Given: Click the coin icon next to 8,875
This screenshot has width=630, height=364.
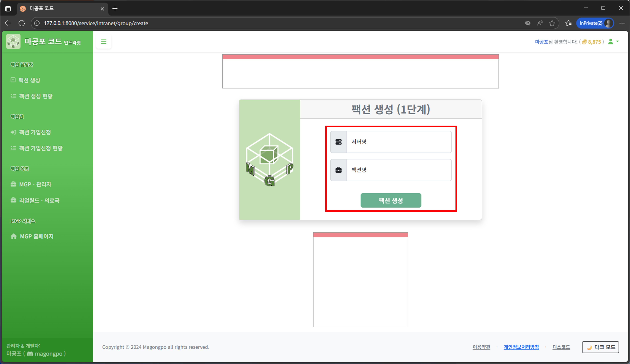Looking at the screenshot, I should pos(584,42).
